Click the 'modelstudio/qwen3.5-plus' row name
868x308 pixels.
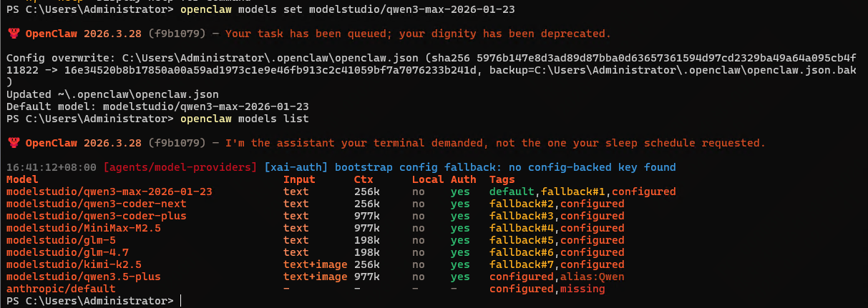click(x=84, y=277)
